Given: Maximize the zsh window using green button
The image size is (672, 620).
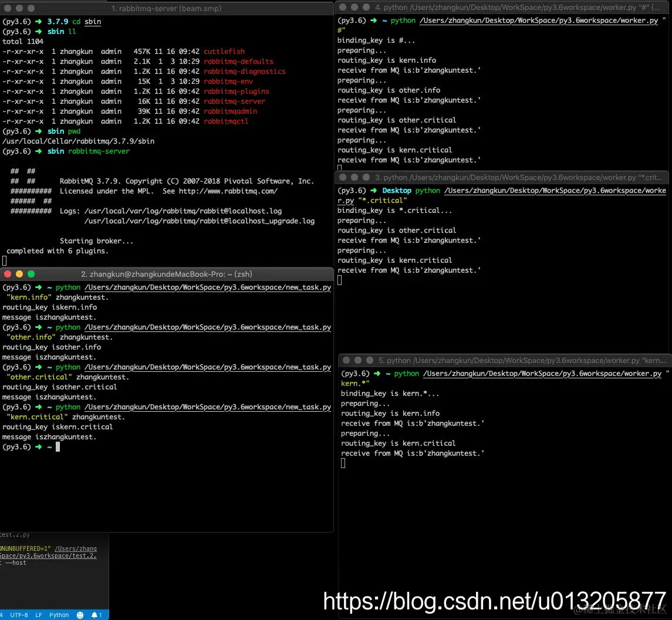Looking at the screenshot, I should pos(31,275).
